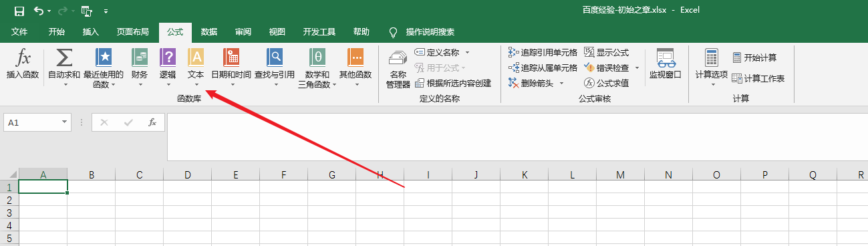Image resolution: width=868 pixels, height=246 pixels.
Task: Select row 3 header
Action: click(x=9, y=212)
